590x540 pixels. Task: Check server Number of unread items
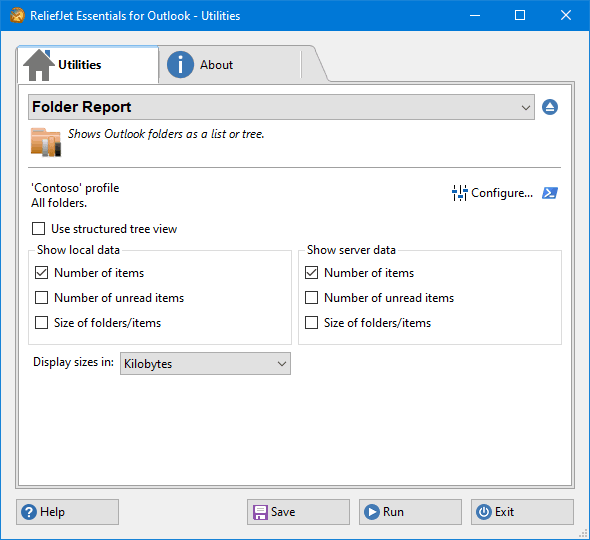point(311,297)
